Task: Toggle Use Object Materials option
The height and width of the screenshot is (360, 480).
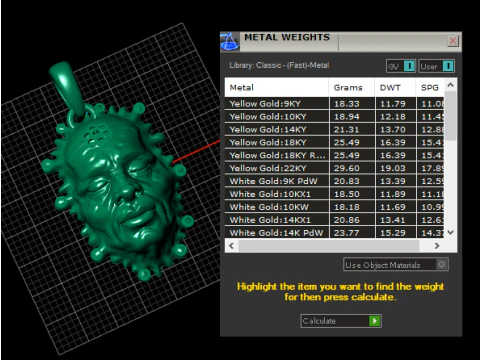Action: [x=396, y=265]
